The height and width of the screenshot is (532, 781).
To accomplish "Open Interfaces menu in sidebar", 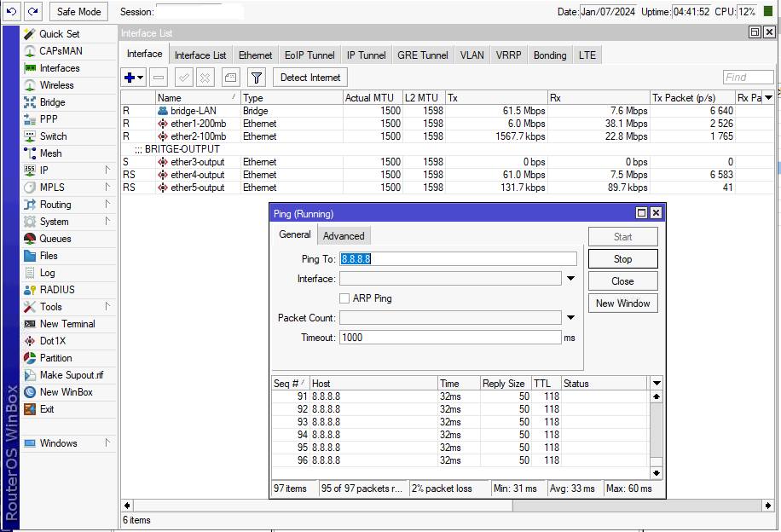I will 60,68.
